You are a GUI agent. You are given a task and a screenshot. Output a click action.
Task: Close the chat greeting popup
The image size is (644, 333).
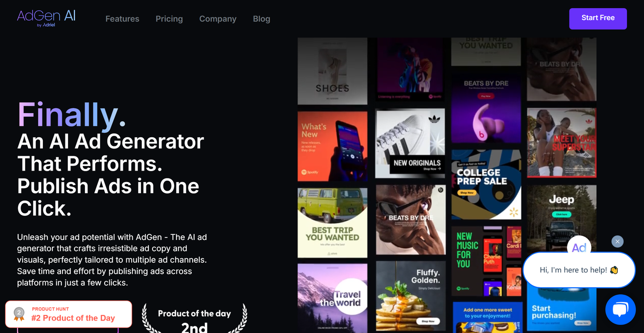coord(617,241)
